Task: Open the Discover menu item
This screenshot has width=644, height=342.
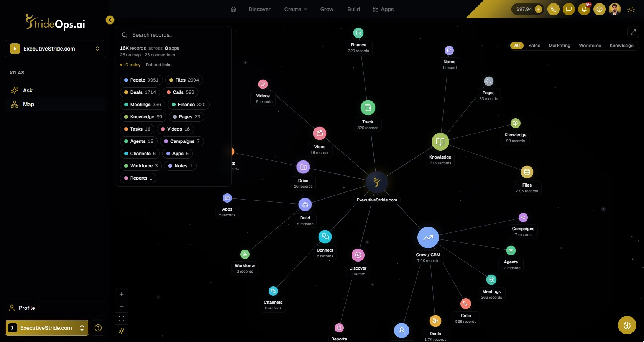Action: 260,9
